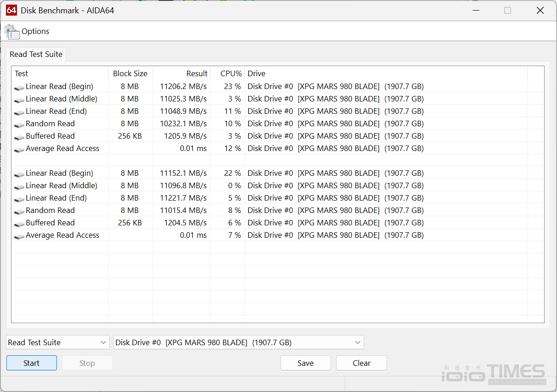557x392 pixels.
Task: Sort by the Block Size column header
Action: tap(130, 73)
